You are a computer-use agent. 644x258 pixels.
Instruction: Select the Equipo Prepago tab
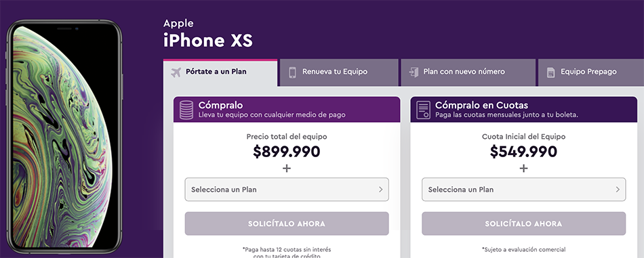[x=591, y=72]
